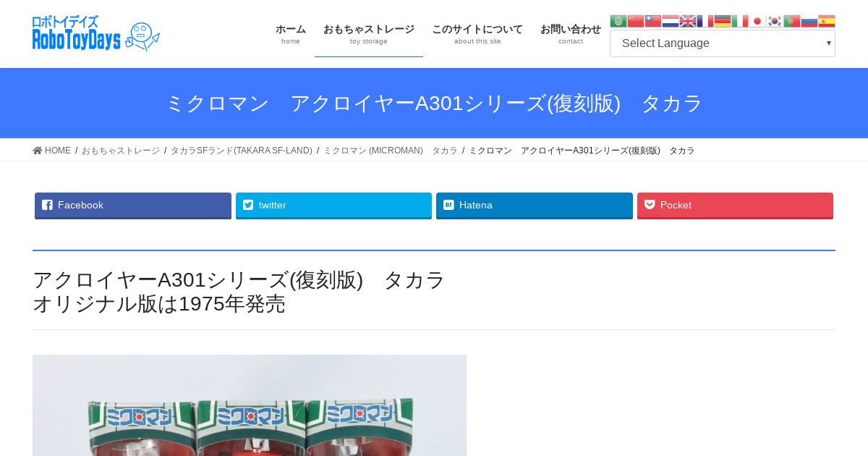The height and width of the screenshot is (456, 868).
Task: Save the page to Pocket button
Action: (735, 206)
